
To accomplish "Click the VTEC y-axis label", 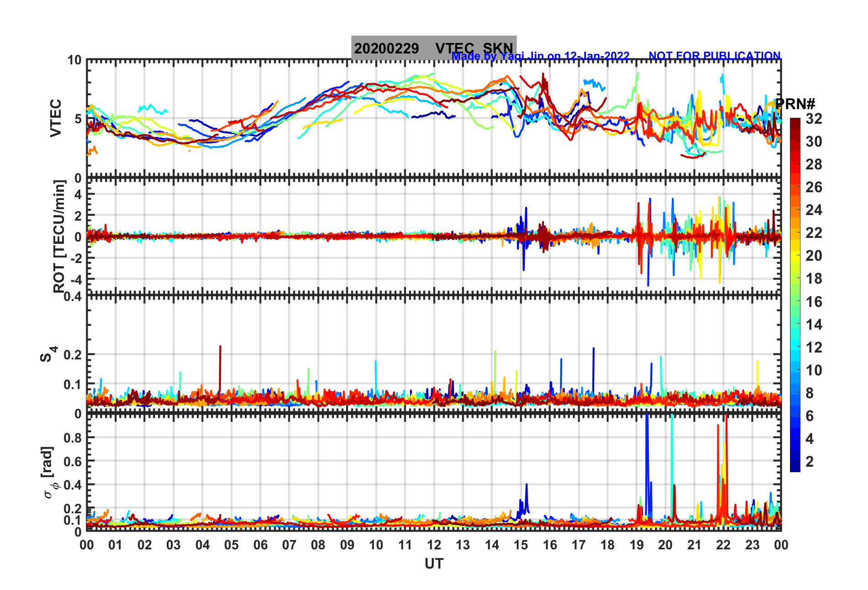I will tap(56, 118).
